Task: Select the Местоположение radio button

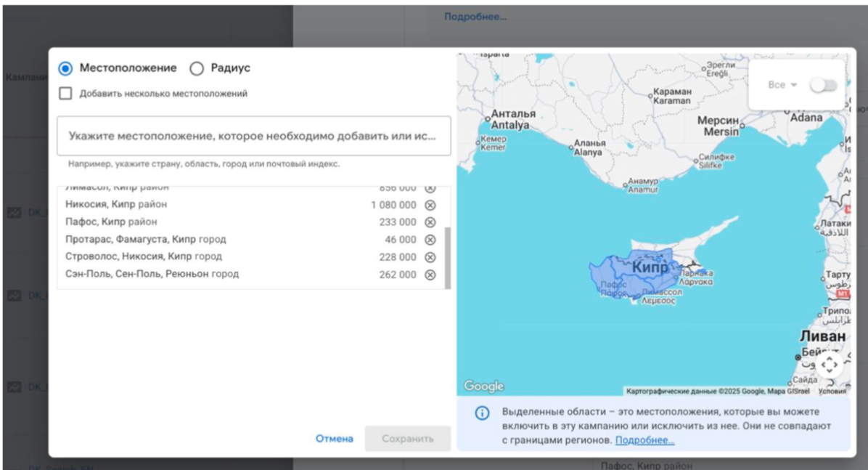Action: [x=66, y=68]
